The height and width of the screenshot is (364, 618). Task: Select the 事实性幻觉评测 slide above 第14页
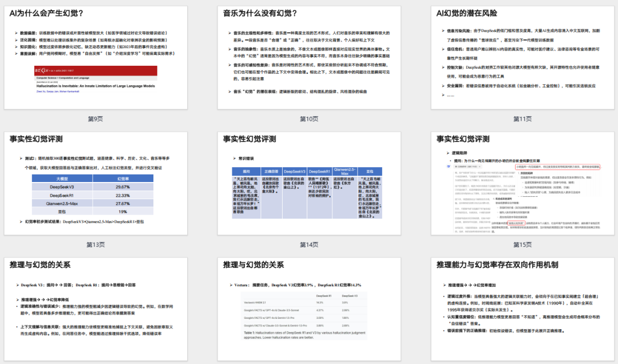(x=309, y=183)
